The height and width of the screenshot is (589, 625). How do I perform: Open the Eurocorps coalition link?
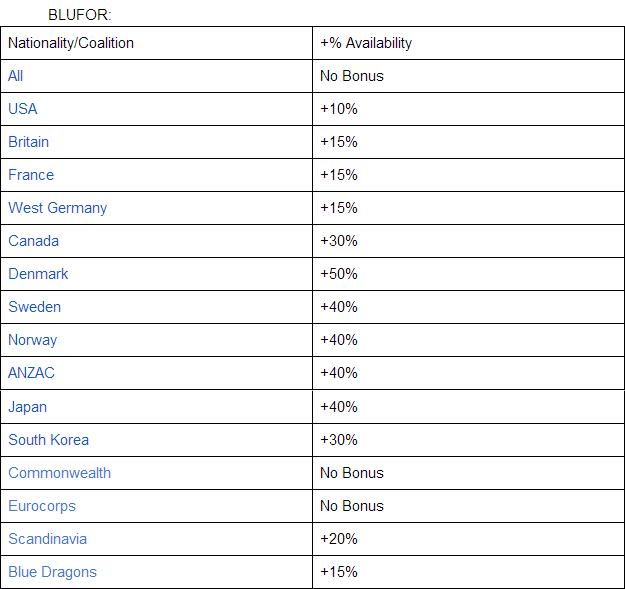[x=42, y=506]
